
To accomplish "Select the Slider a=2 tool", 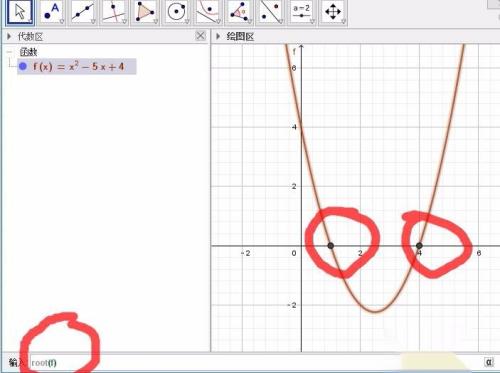I will tap(301, 12).
